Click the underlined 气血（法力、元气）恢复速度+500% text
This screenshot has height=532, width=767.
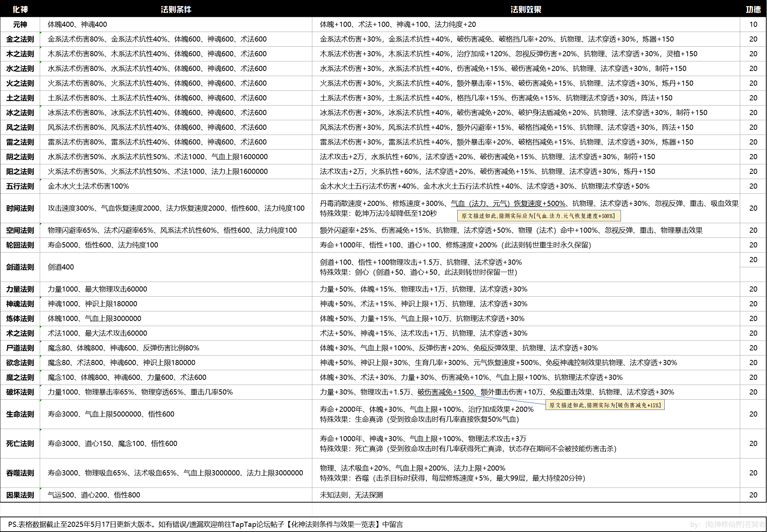[508, 203]
